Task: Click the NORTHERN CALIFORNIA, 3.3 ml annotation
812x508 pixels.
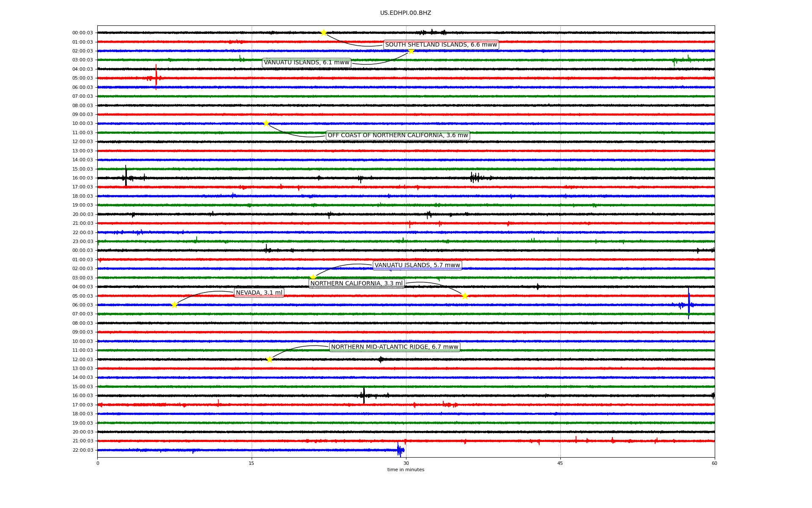Action: [357, 284]
